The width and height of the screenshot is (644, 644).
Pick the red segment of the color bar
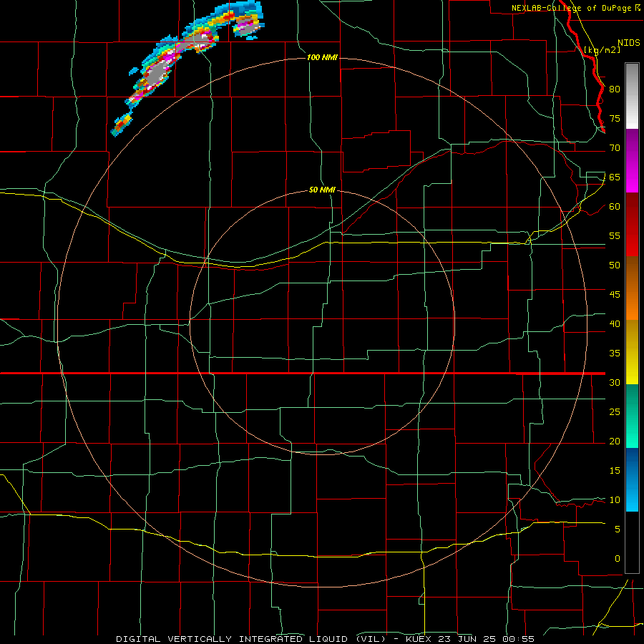click(x=632, y=225)
